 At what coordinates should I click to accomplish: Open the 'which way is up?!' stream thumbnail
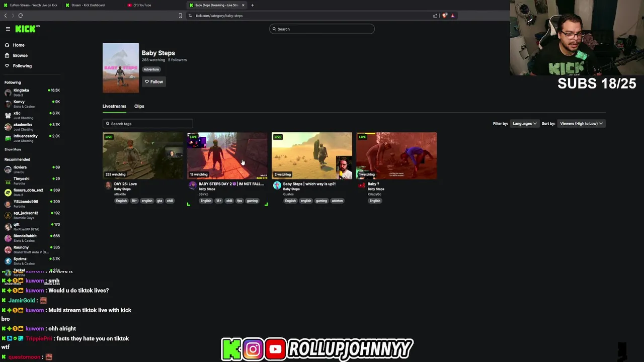coord(312,155)
